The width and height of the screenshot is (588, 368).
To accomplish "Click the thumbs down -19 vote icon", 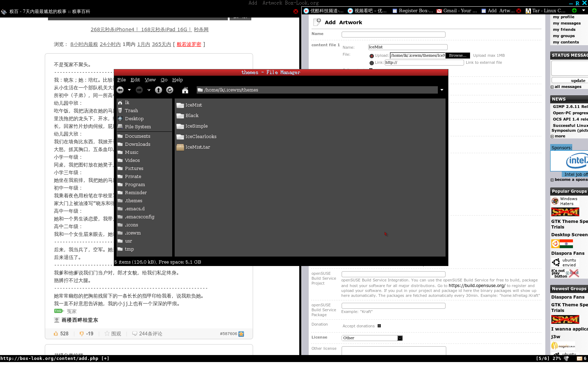I will point(82,334).
